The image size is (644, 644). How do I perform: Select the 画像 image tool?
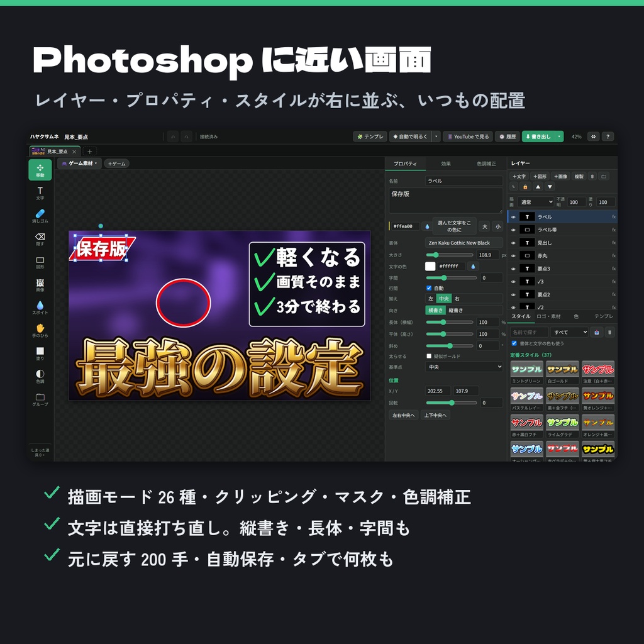[40, 285]
